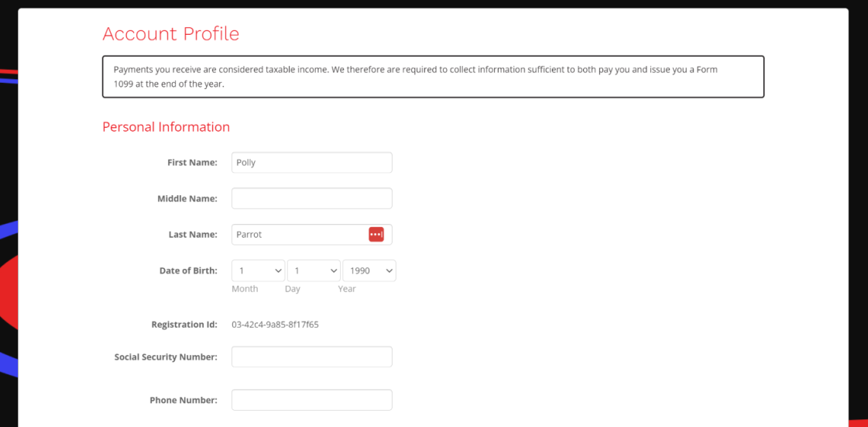
Task: Focus the empty Middle Name text box
Action: coord(311,198)
